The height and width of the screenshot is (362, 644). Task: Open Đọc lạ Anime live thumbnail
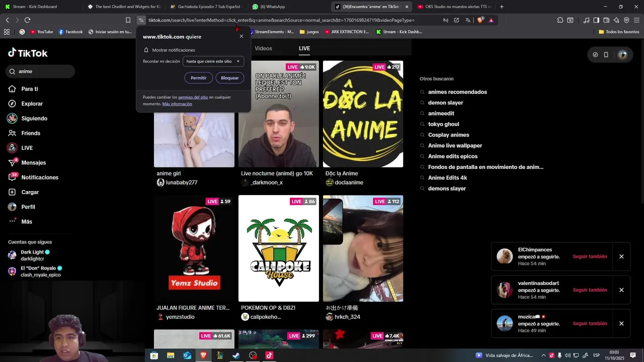pos(363,114)
